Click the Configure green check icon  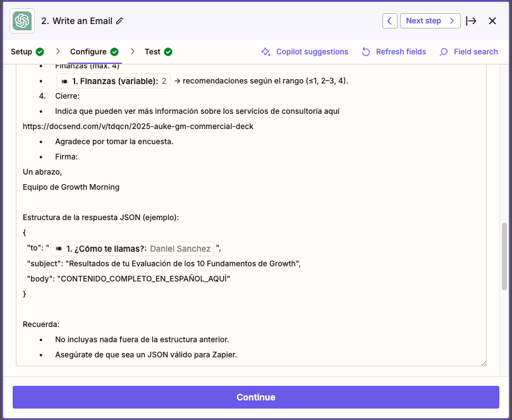click(x=114, y=52)
